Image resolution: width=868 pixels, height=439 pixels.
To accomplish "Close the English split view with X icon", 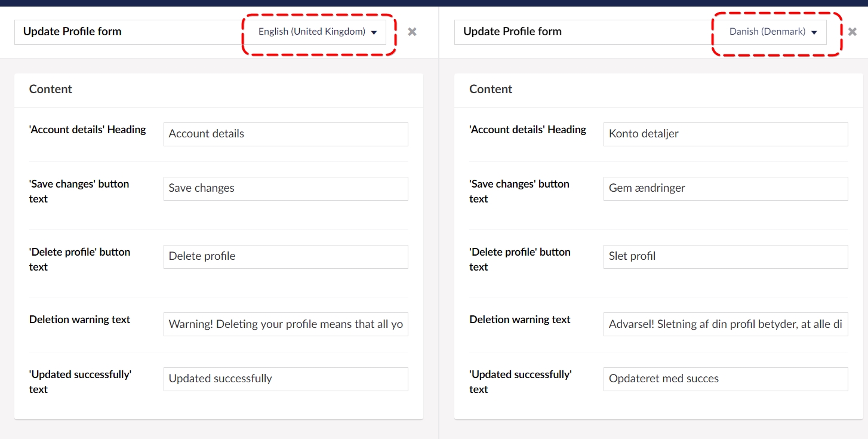I will [x=412, y=32].
